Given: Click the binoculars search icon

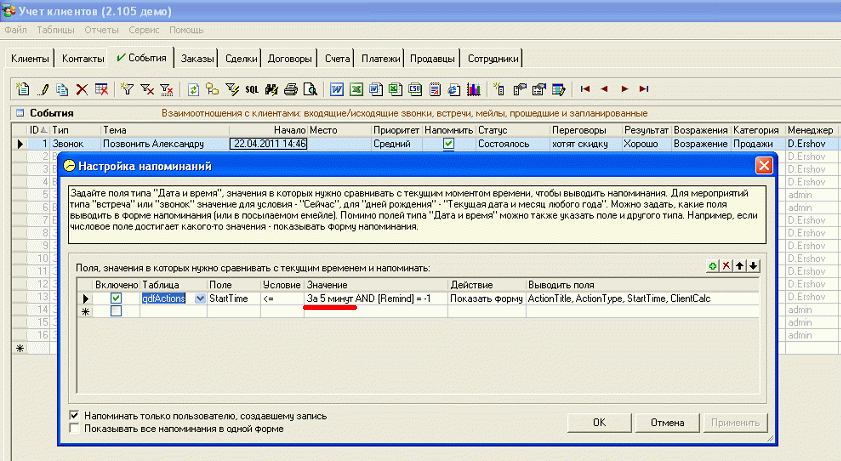Looking at the screenshot, I should 271,88.
